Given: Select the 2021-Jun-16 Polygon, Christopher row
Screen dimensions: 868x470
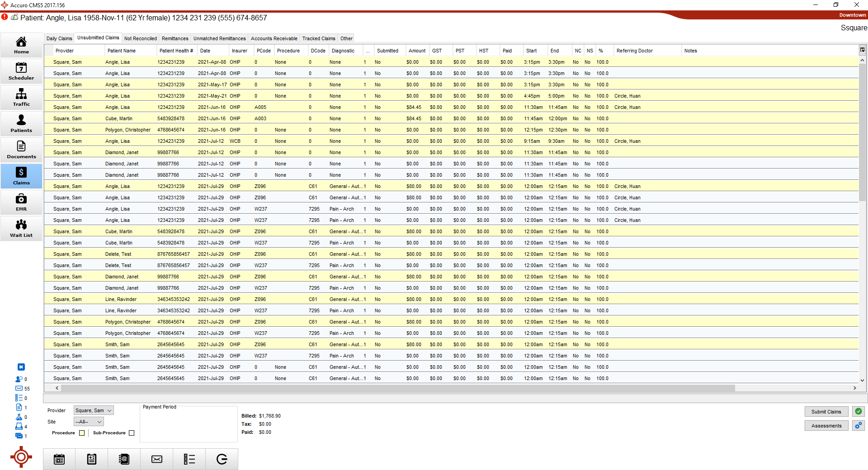Looking at the screenshot, I should tap(451, 130).
